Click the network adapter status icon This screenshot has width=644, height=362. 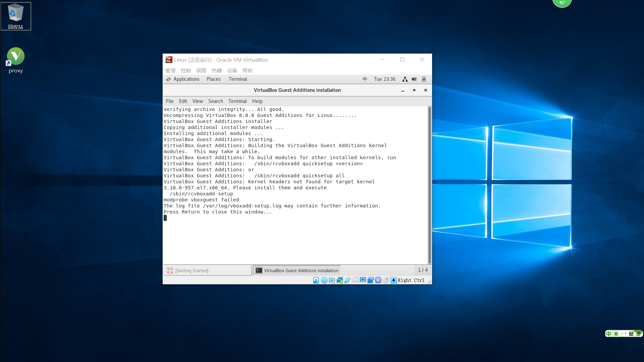[x=340, y=280]
